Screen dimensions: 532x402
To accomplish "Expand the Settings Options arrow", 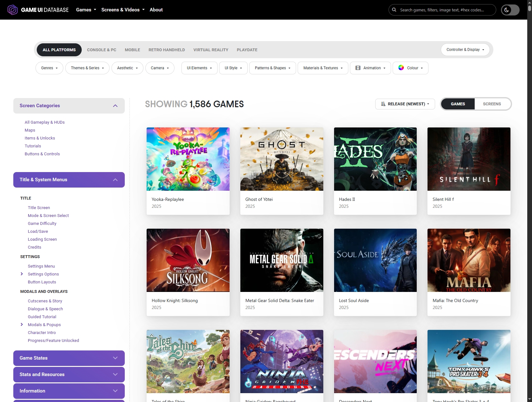I will (x=22, y=274).
